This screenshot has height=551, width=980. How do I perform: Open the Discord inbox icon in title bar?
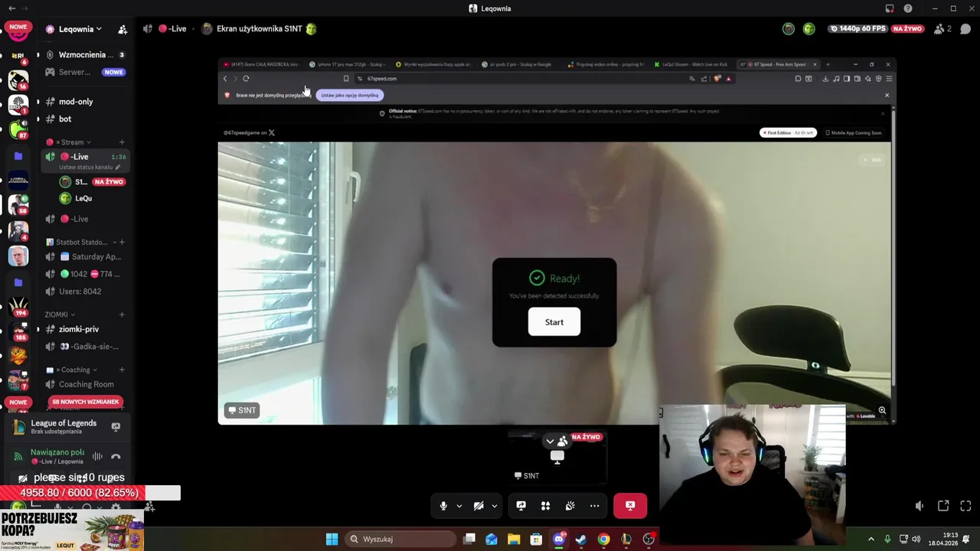(889, 8)
